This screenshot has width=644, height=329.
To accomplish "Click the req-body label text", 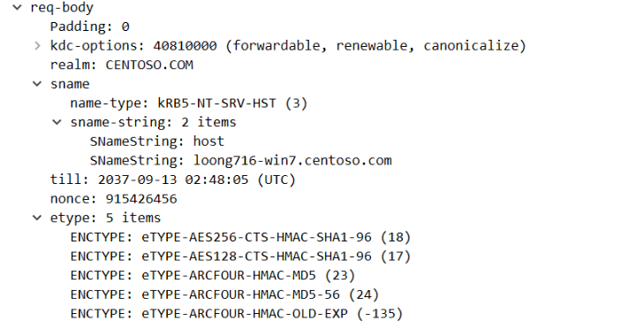I will [x=62, y=8].
